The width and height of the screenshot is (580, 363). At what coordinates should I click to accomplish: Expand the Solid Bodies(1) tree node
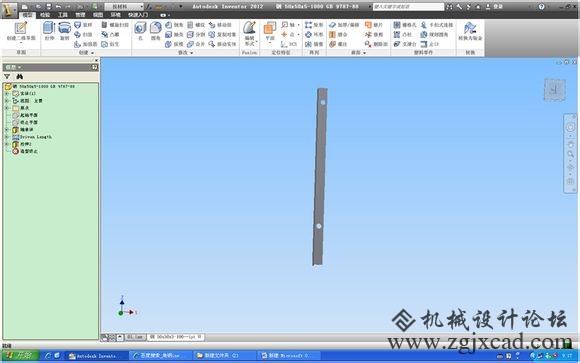6,94
